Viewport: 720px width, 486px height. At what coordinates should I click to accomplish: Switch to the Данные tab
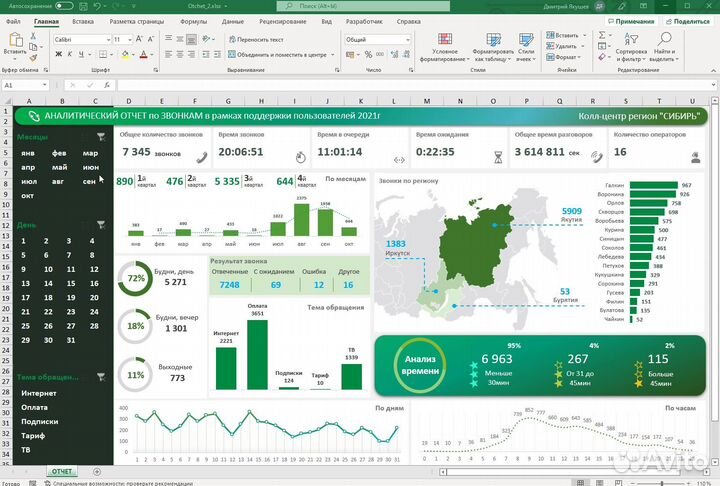[233, 22]
